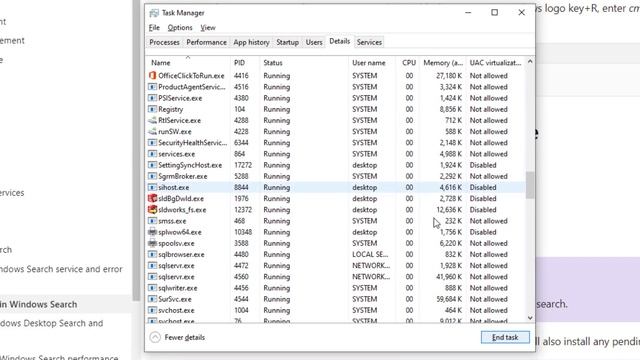Image resolution: width=640 pixels, height=360 pixels.
Task: Click the services.exe process icon
Action: pyautogui.click(x=152, y=154)
